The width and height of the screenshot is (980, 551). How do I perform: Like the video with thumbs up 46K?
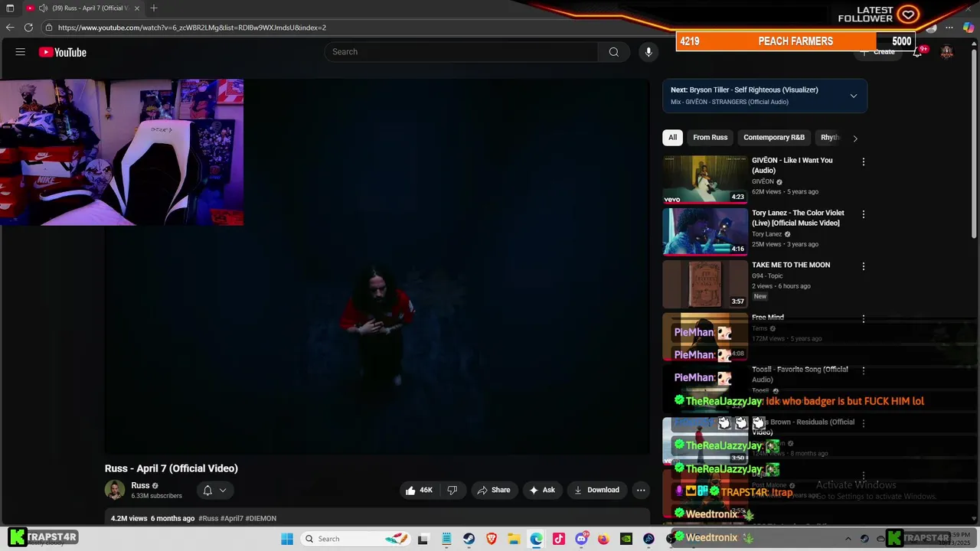point(419,490)
